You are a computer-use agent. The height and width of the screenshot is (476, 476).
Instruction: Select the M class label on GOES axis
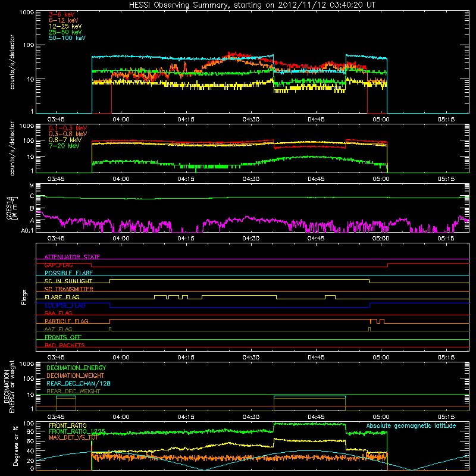point(32,186)
